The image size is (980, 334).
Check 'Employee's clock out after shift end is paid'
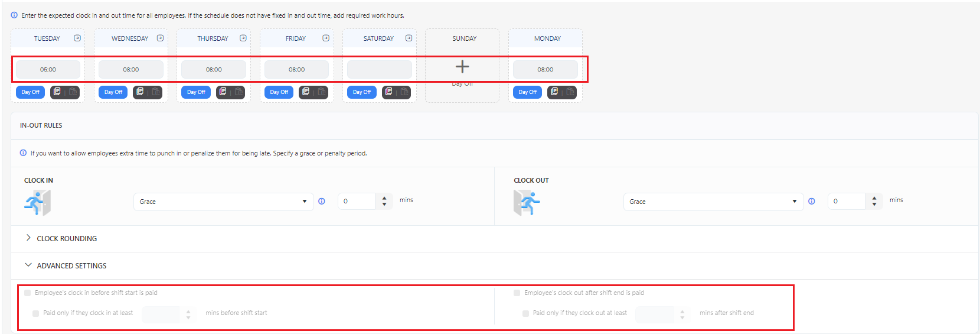517,293
